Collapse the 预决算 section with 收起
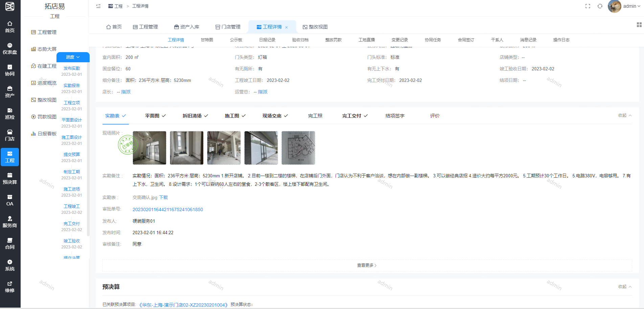This screenshot has width=644, height=309. [x=624, y=287]
